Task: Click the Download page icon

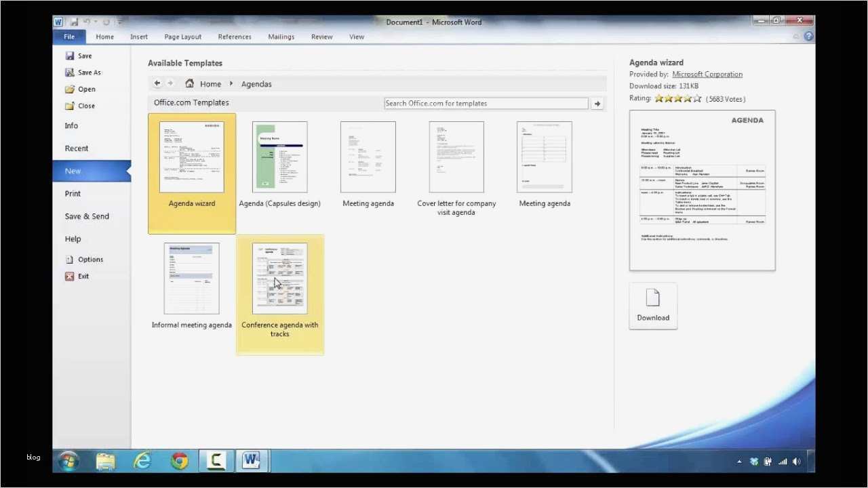Action: click(652, 298)
